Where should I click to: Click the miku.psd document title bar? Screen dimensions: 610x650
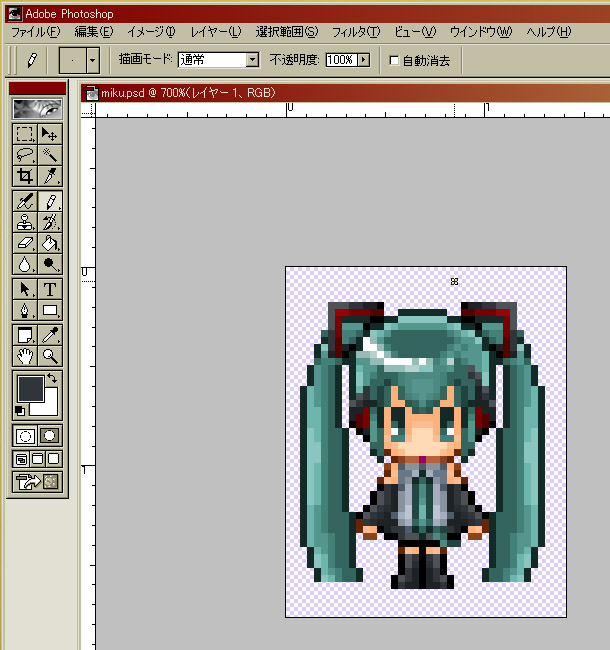click(345, 93)
